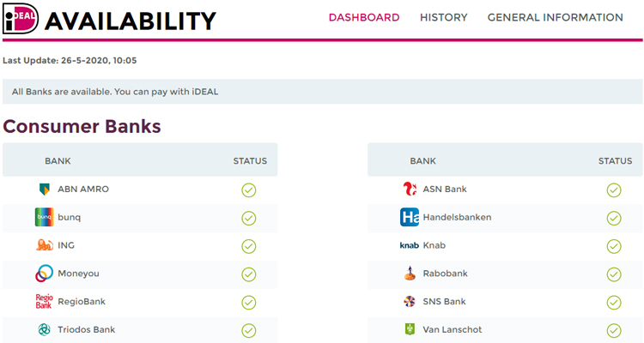Click Van Lanschot's green status checkmark
This screenshot has width=644, height=343.
[x=614, y=330]
